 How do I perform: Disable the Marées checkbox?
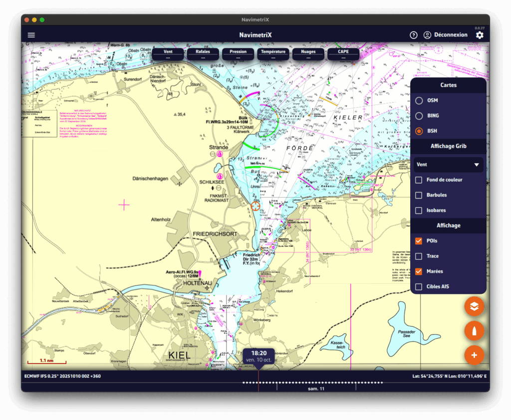point(419,271)
